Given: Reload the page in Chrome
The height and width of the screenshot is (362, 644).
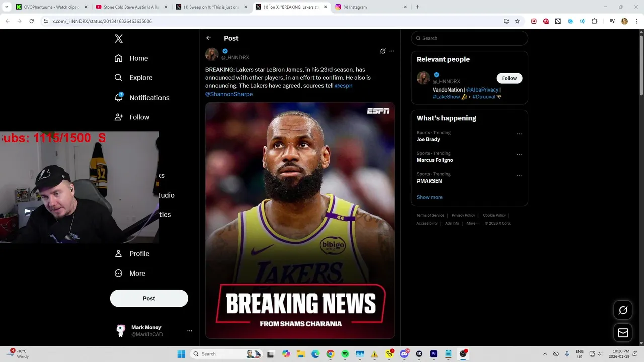Looking at the screenshot, I should point(31,21).
